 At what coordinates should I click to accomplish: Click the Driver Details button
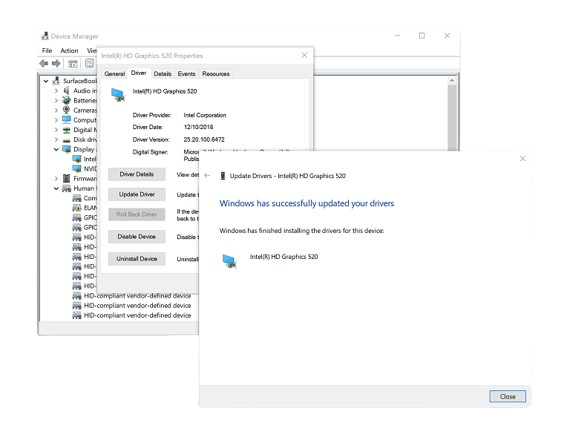pos(137,174)
